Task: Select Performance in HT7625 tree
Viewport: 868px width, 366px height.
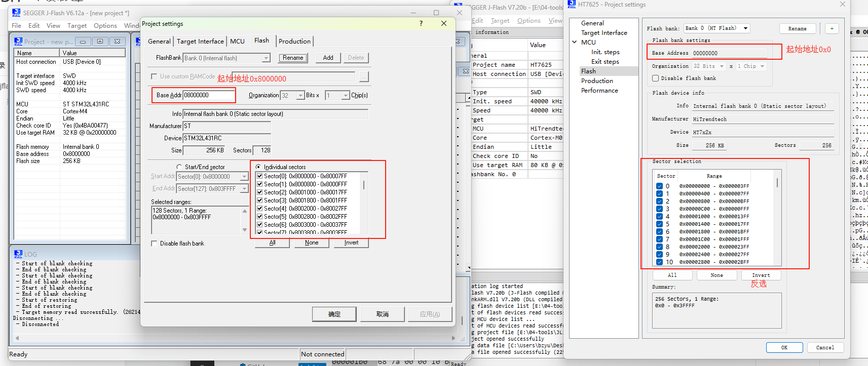Action: tap(599, 91)
